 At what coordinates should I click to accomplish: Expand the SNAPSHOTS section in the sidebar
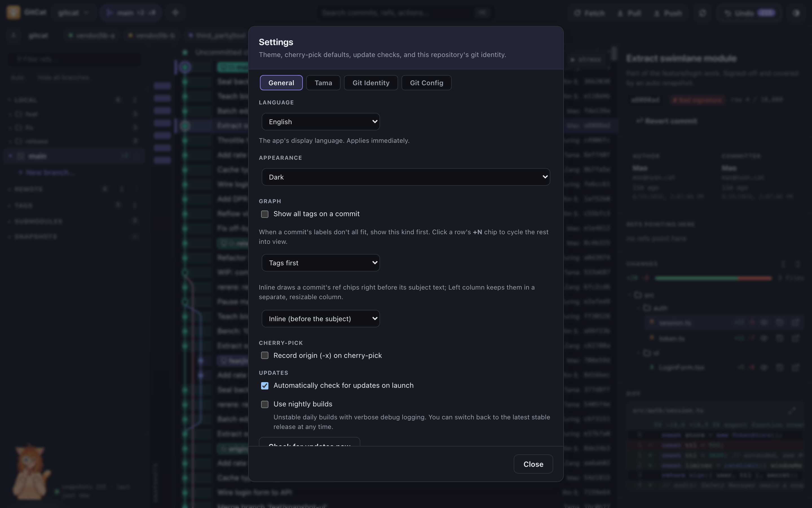tap(36, 237)
